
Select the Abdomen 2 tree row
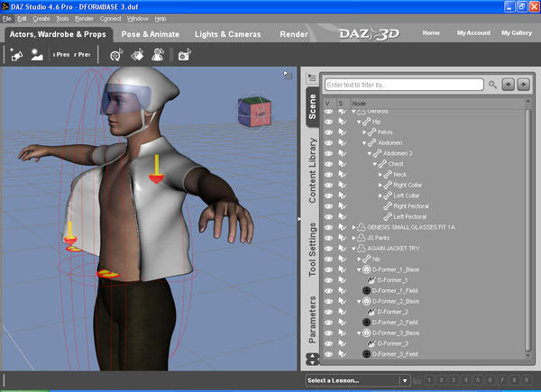(x=398, y=153)
